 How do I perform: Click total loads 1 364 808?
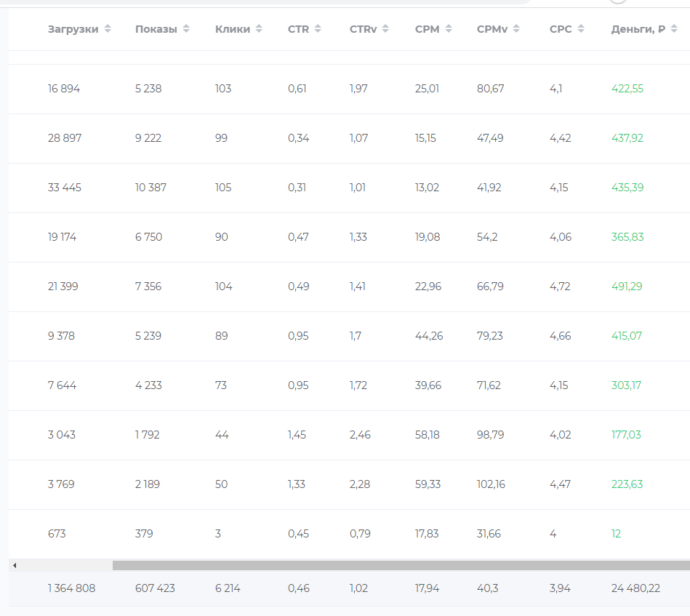point(72,588)
